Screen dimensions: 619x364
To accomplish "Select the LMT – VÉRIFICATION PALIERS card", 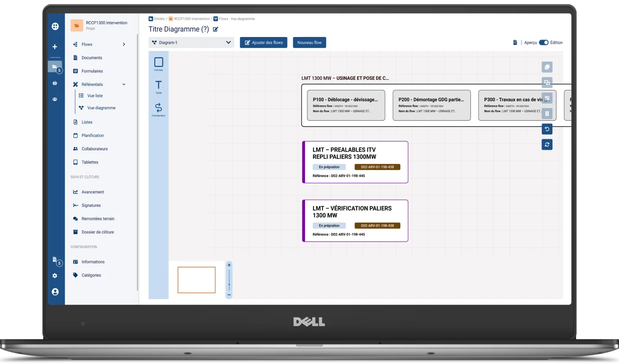I will [355, 221].
